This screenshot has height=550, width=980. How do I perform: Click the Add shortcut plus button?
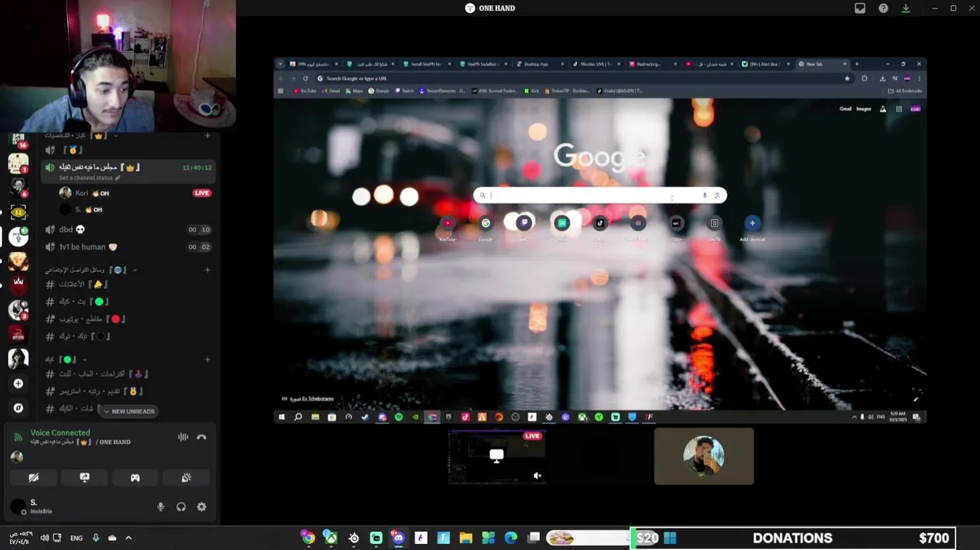coord(752,223)
